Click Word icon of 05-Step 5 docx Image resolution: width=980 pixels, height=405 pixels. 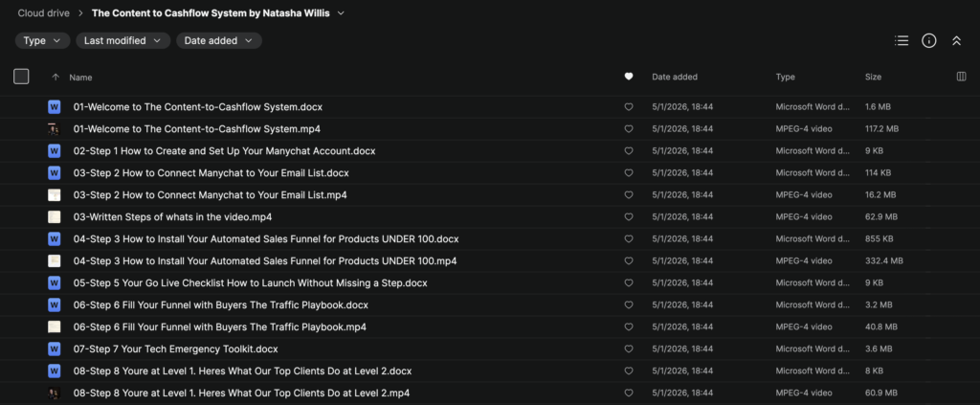pos(55,282)
